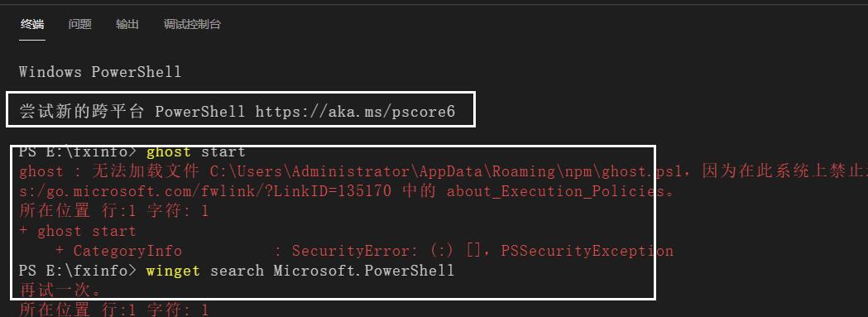This screenshot has width=868, height=317.
Task: Click the CategoryInfo label in the error output
Action: click(x=127, y=251)
